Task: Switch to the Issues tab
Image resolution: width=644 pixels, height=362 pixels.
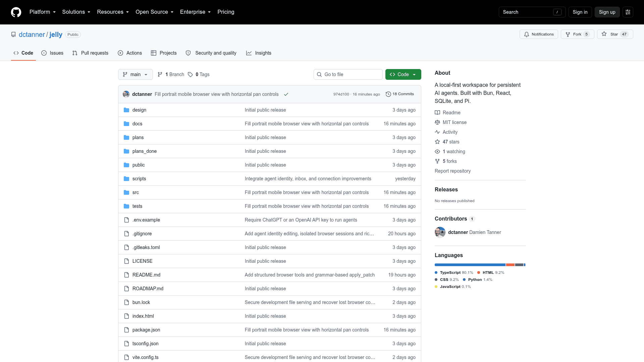Action: click(x=52, y=53)
